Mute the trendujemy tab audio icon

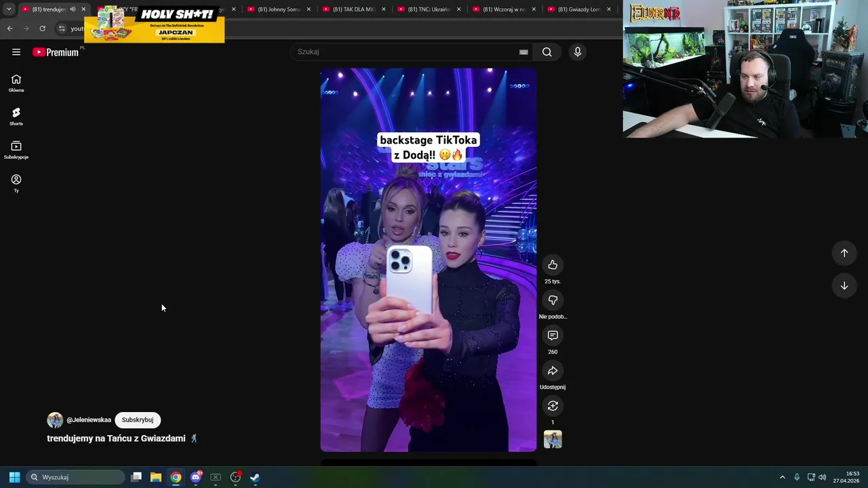(x=73, y=9)
